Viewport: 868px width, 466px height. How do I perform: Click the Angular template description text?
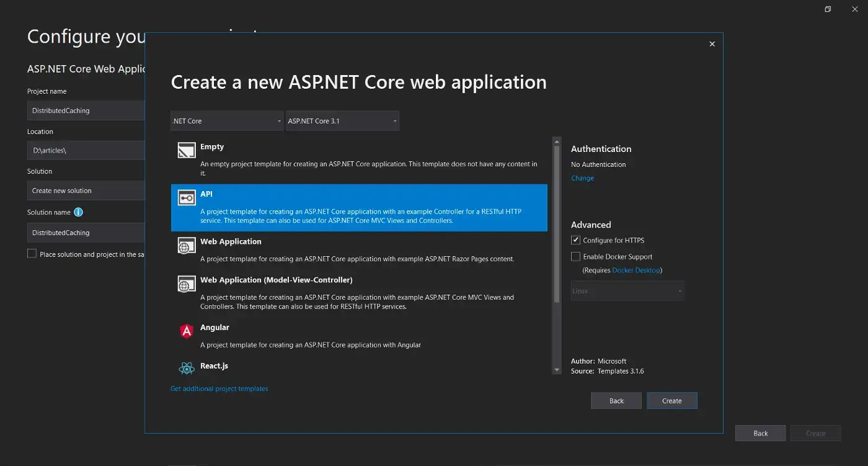point(311,345)
